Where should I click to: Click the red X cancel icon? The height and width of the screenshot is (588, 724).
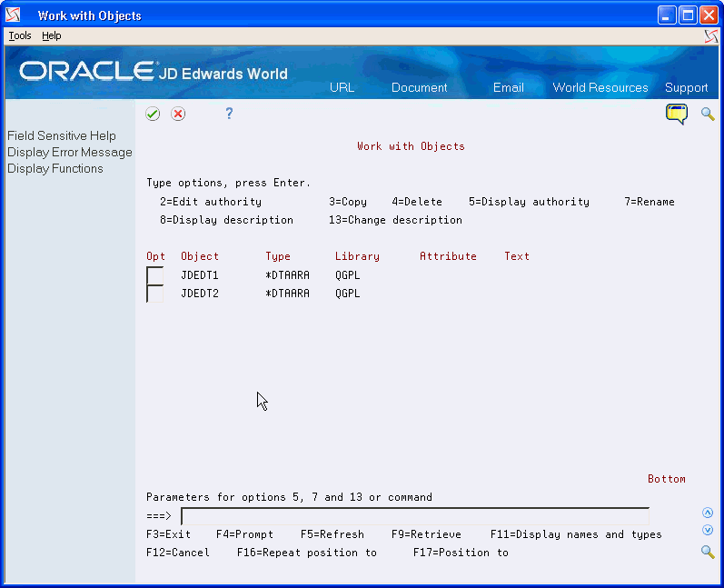click(178, 114)
